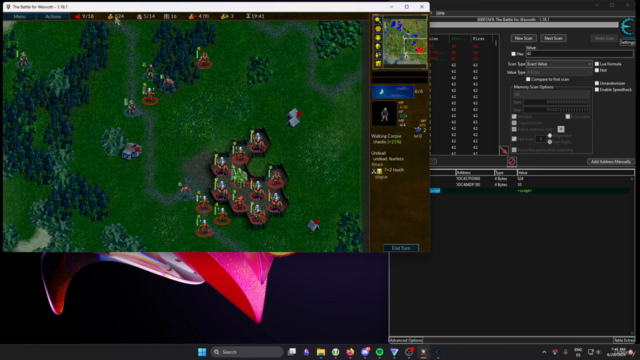
Task: Select the Alignment radio button
Action: tap(550, 136)
